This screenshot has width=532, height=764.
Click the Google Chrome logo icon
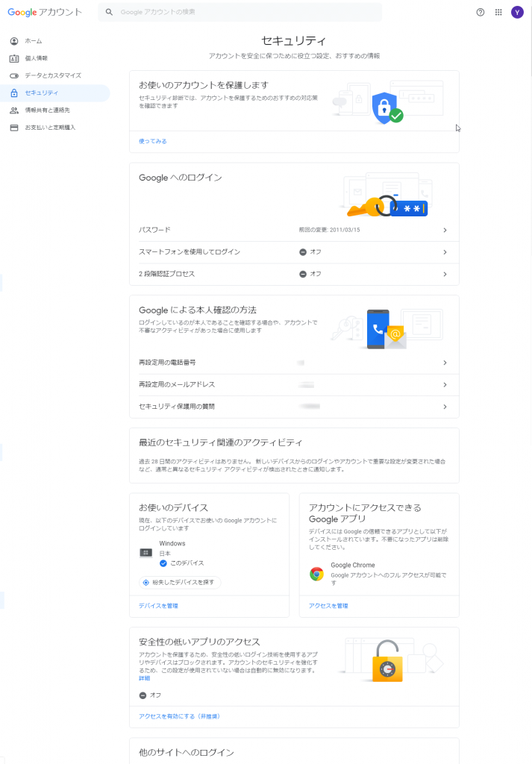316,574
